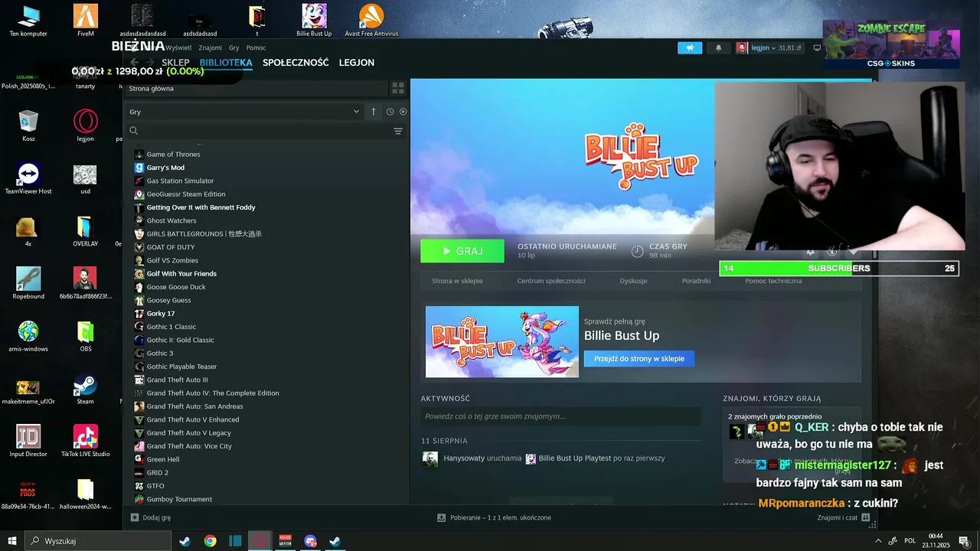Click the library search magnifier icon
The width and height of the screenshot is (980, 551).
[133, 131]
